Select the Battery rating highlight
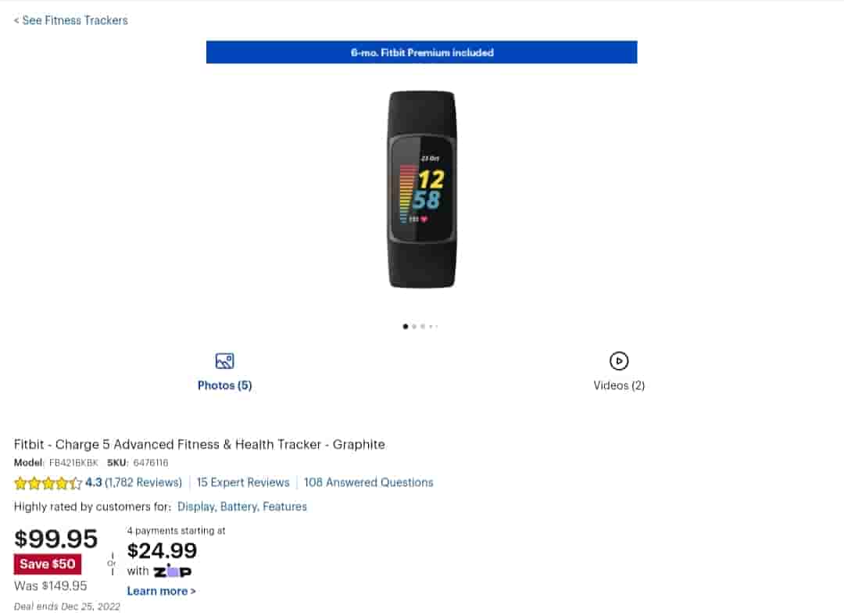Viewport: 844px width, 616px height. [x=238, y=507]
